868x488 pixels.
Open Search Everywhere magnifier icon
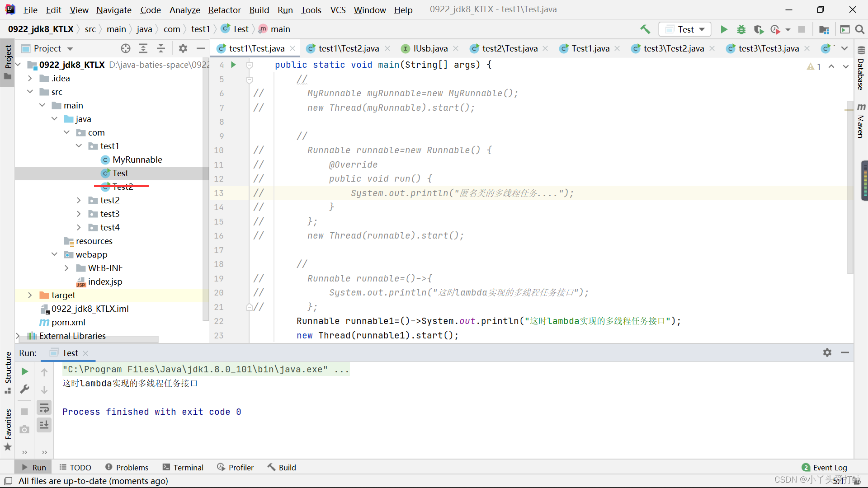(x=860, y=29)
